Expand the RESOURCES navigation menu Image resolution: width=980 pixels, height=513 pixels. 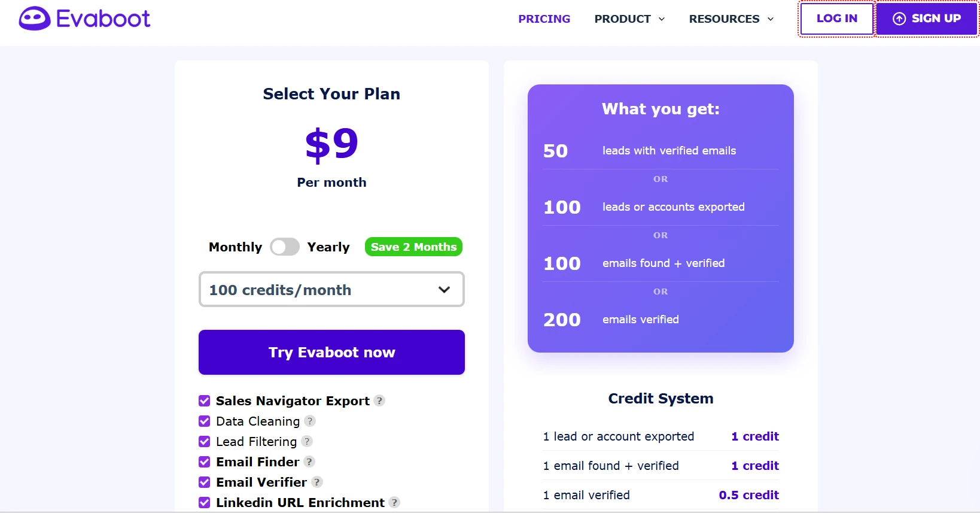click(x=731, y=19)
